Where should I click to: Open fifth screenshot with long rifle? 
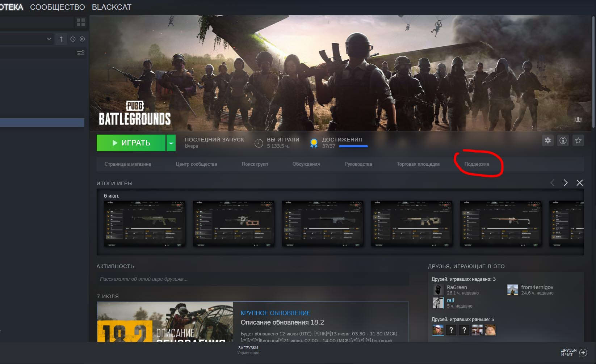(501, 224)
